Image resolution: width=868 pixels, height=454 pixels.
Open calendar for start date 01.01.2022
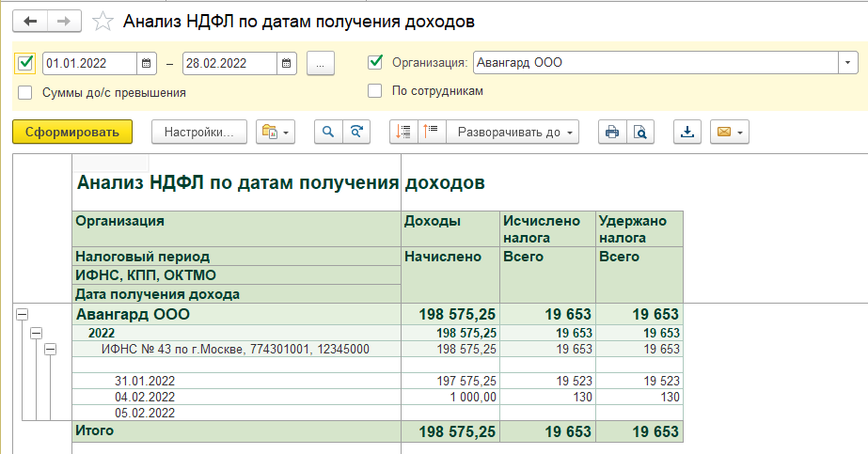tap(147, 64)
